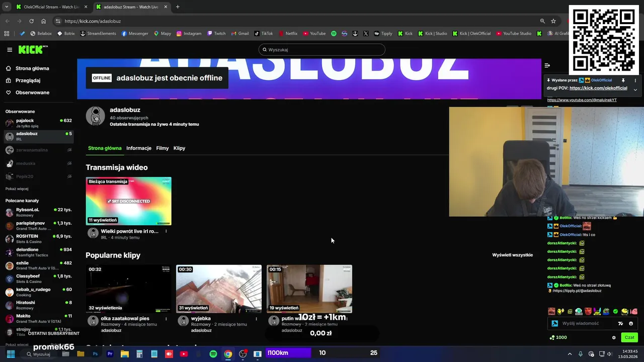Open the Instagram bookmark
The height and width of the screenshot is (362, 644).
click(x=189, y=34)
